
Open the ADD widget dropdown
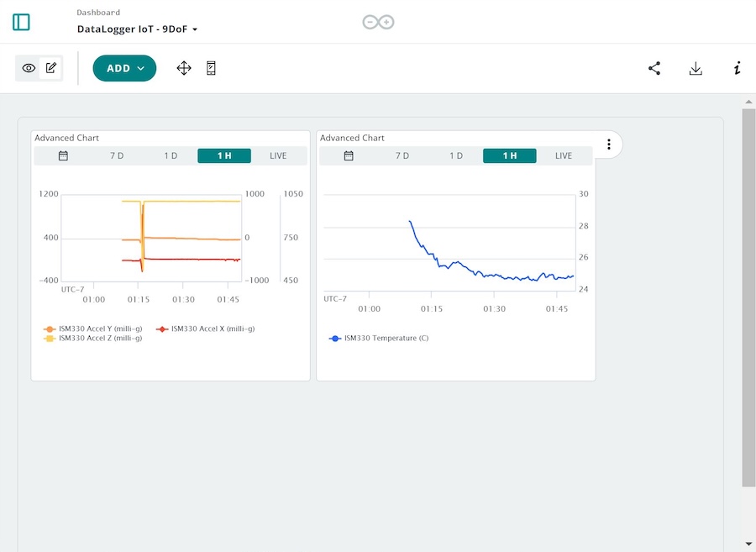(124, 68)
